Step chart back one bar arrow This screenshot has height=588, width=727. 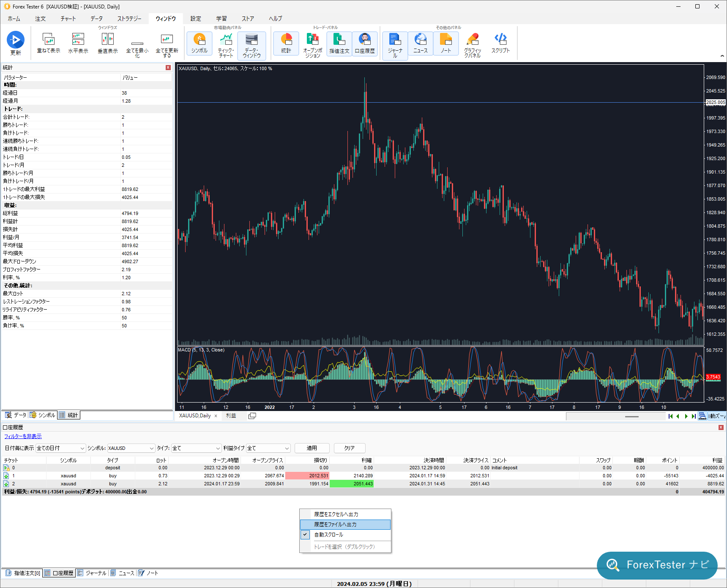(678, 416)
